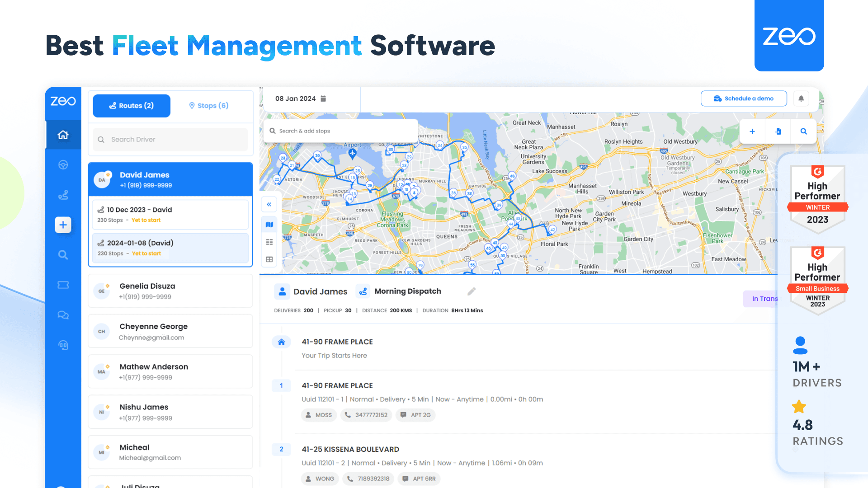
Task: Open the Home dashboard from the sidebar
Action: [63, 134]
